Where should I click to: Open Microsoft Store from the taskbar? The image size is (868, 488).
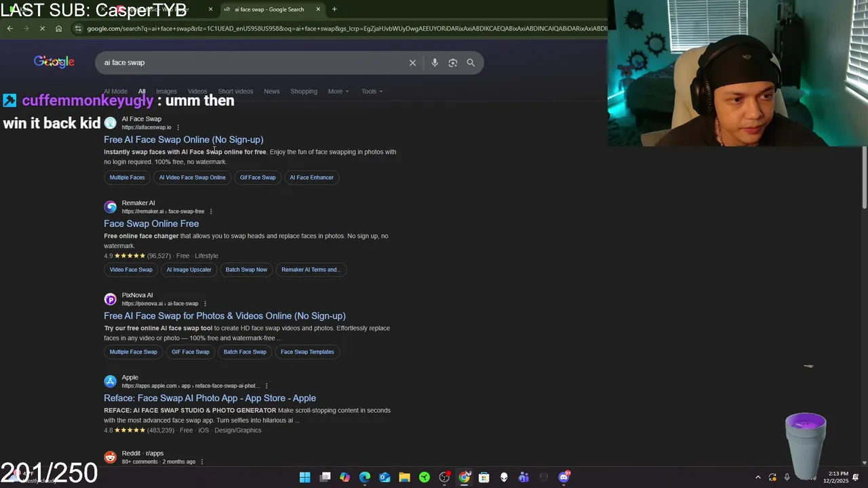point(484,477)
